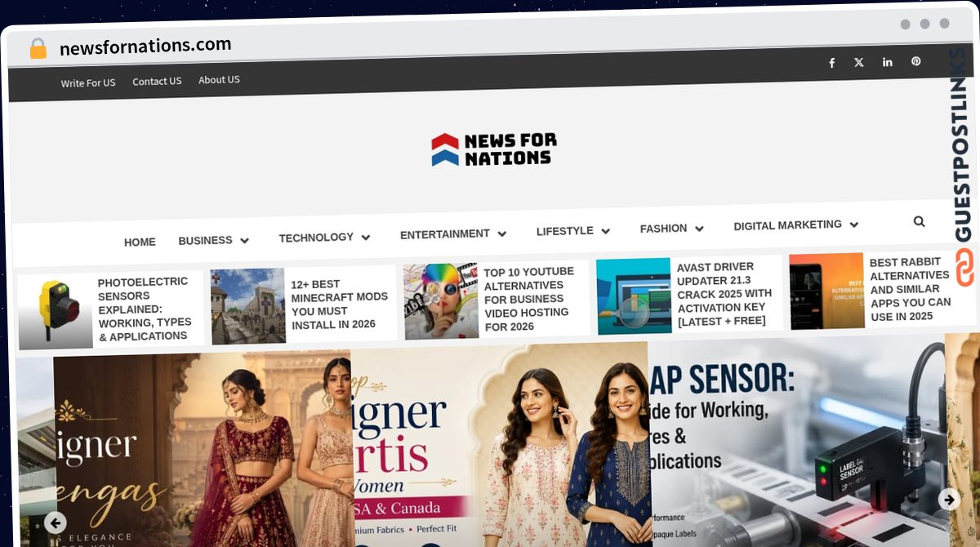The width and height of the screenshot is (980, 547).
Task: Go to the Home menu item
Action: pos(140,242)
